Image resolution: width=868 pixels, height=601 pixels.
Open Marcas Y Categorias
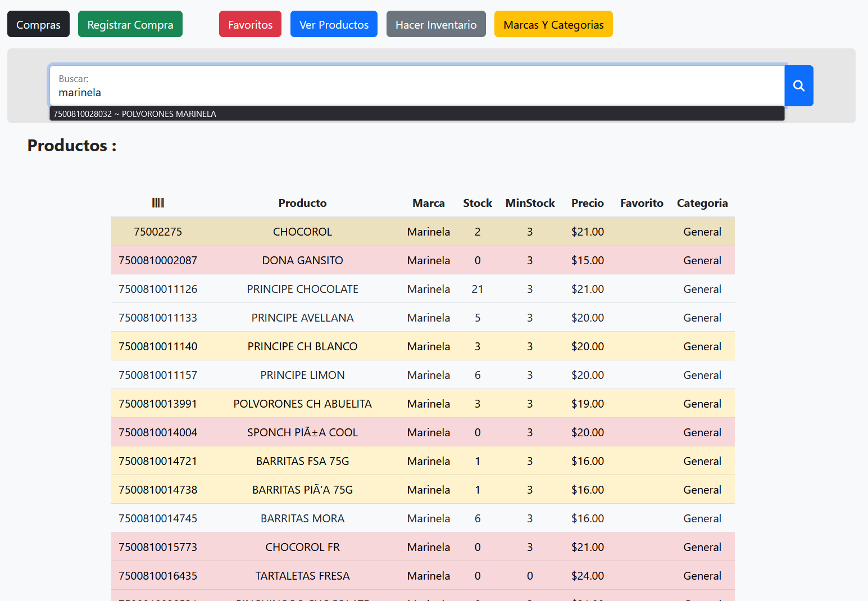(x=553, y=24)
